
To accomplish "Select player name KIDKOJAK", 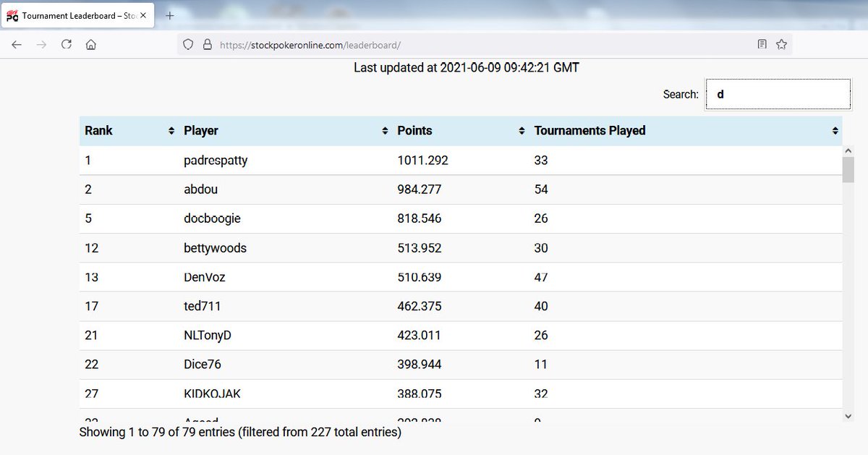I will (x=213, y=394).
